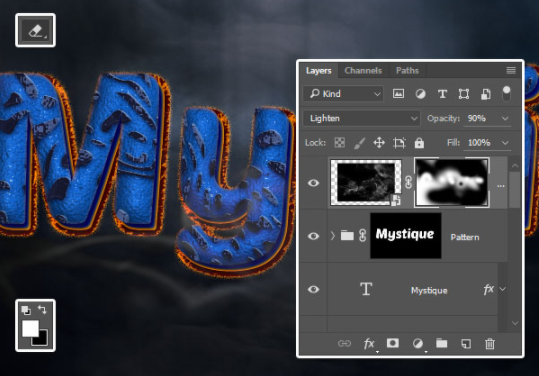This screenshot has height=376, width=539.
Task: Toggle layer filtering switch on or off
Action: tap(506, 93)
